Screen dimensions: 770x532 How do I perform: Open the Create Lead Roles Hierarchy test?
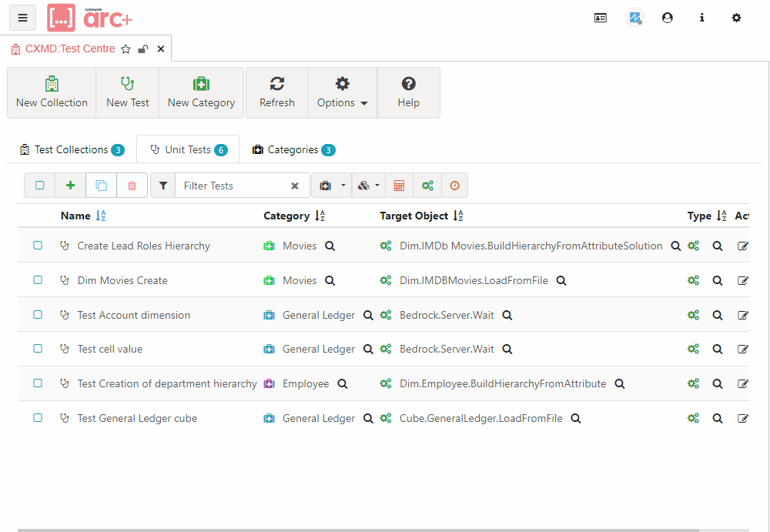coord(143,246)
